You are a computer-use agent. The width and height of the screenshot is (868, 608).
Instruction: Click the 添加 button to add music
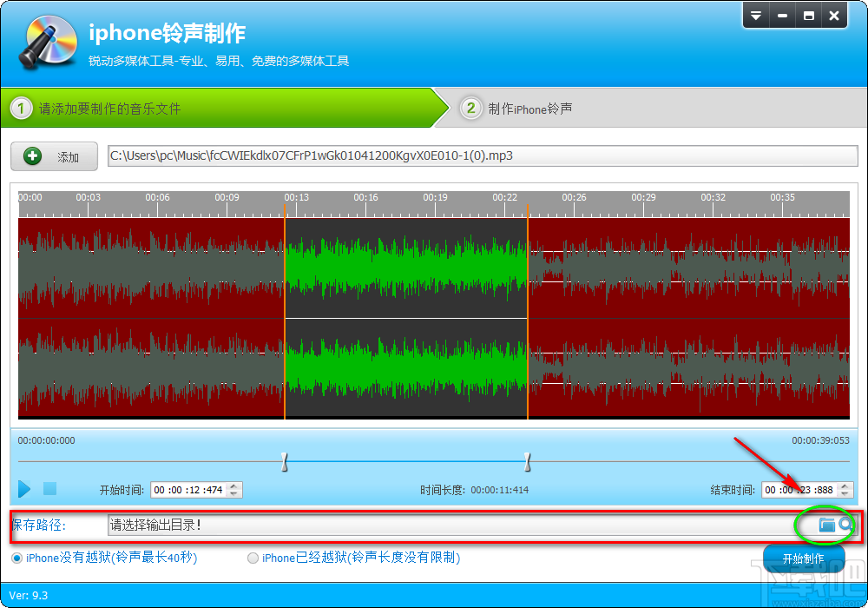(54, 156)
